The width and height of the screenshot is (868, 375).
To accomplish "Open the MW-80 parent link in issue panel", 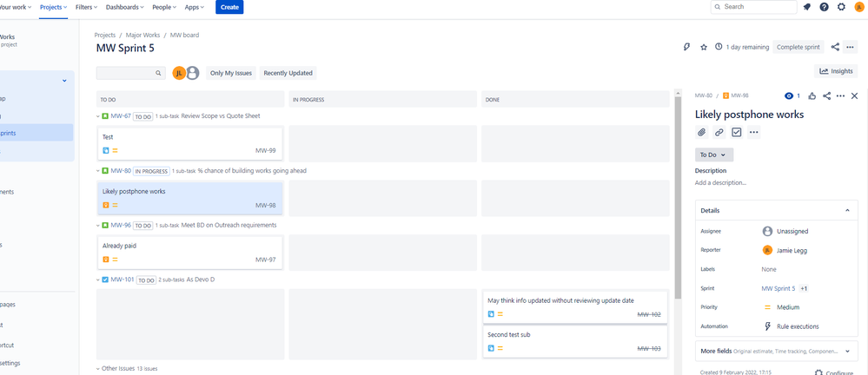I will pyautogui.click(x=703, y=95).
